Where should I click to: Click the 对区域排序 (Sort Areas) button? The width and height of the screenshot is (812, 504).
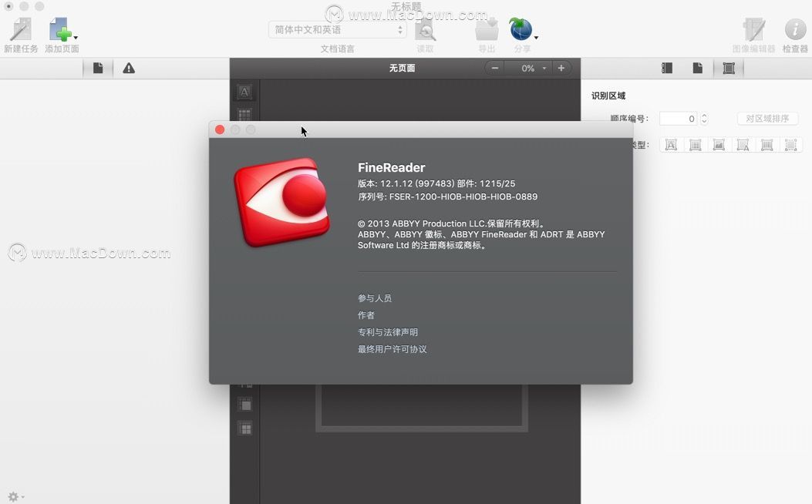pos(767,119)
